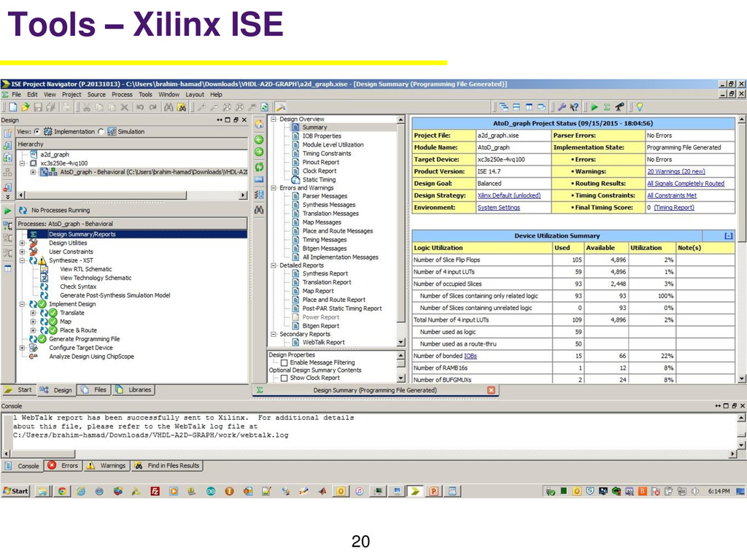Click the Static Timing clock icon
Screen dimensions: 747x560
pos(295,179)
